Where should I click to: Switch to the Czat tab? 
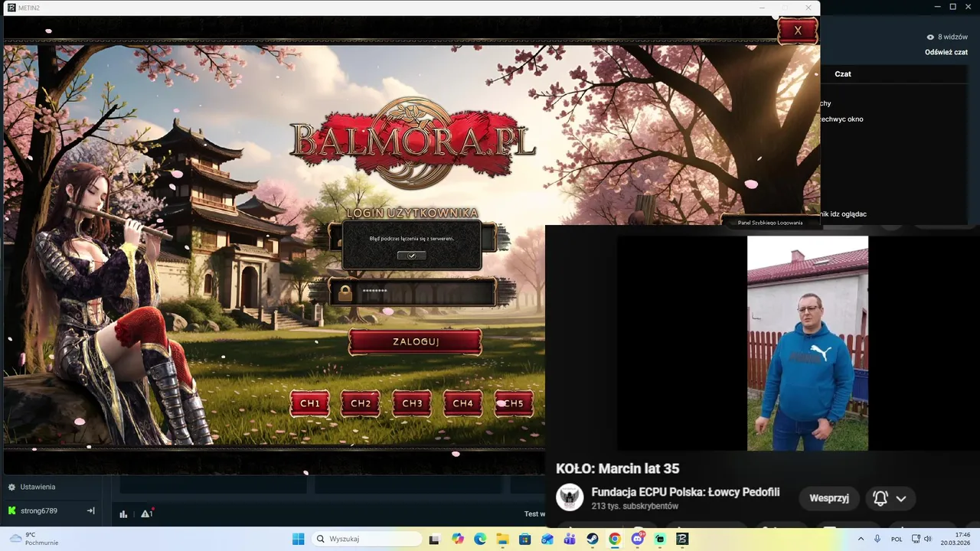click(843, 74)
